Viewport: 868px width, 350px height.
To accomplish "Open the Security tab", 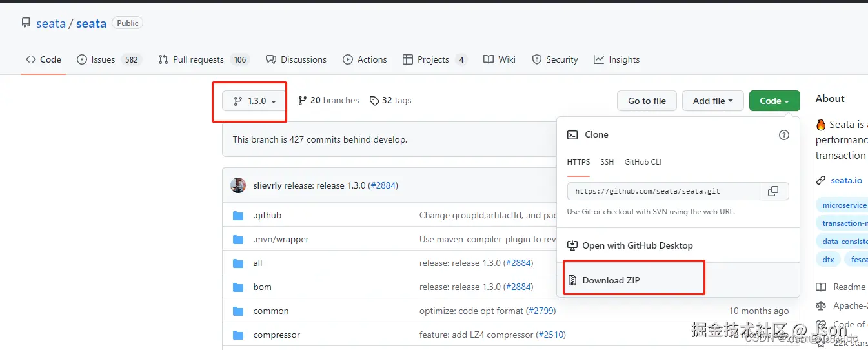I will coord(555,59).
